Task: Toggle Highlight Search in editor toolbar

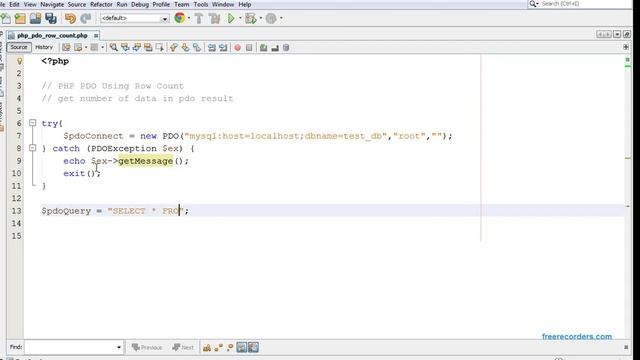Action: click(x=148, y=48)
